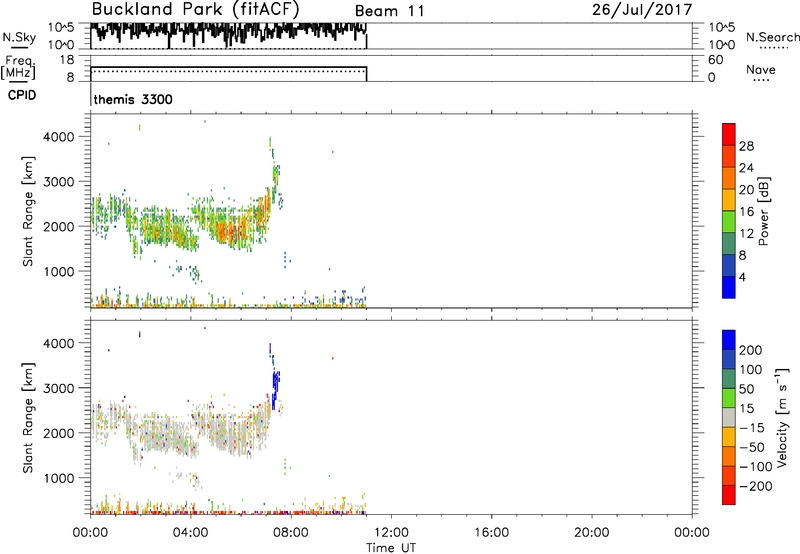Click the frequency axis tick "18"
Viewport: 800px width, 554px height.
coord(67,60)
